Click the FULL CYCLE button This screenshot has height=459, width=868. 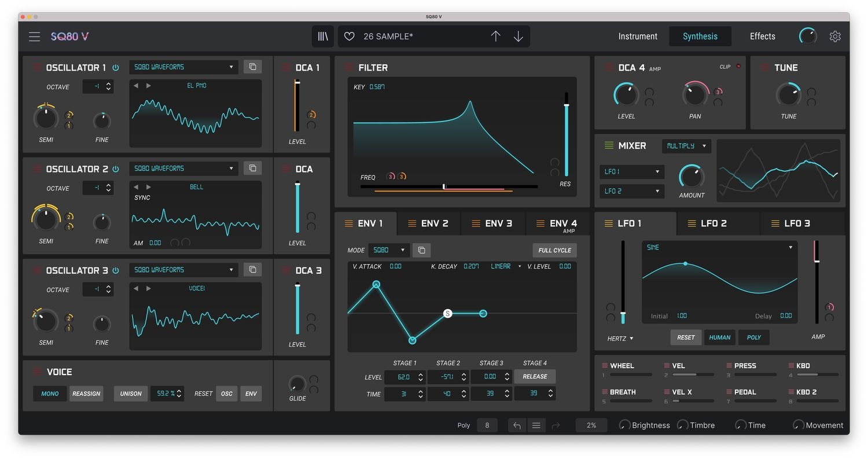point(554,250)
